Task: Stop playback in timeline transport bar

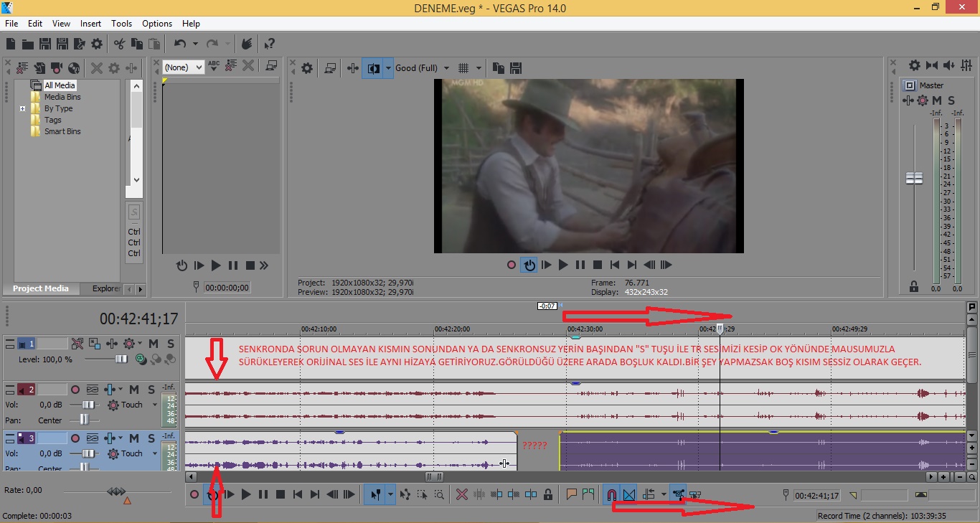Action: pos(281,494)
